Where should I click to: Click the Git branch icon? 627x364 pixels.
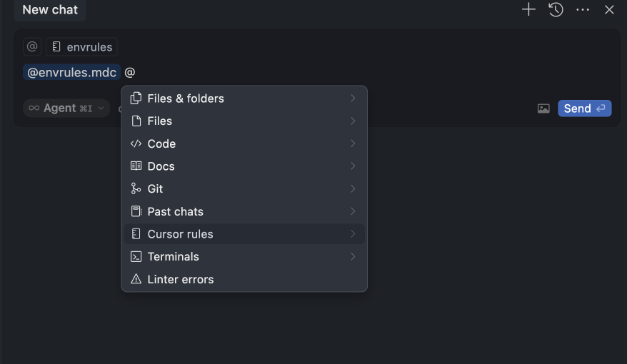tap(136, 189)
